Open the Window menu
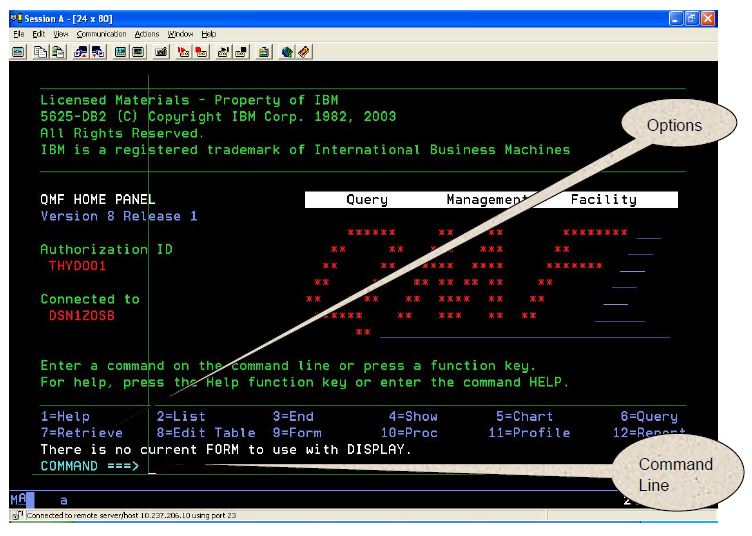This screenshot has height=536, width=752. [180, 34]
